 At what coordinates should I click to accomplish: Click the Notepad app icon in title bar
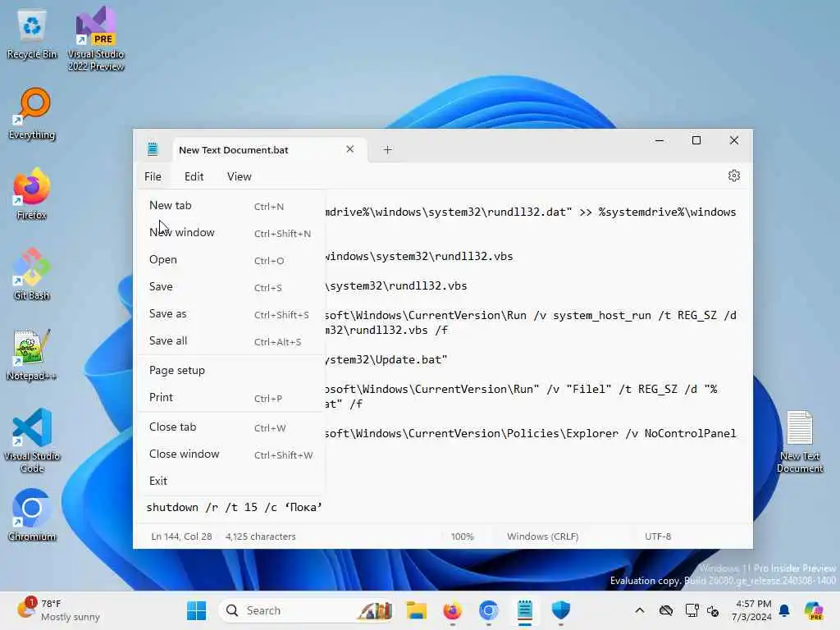152,149
